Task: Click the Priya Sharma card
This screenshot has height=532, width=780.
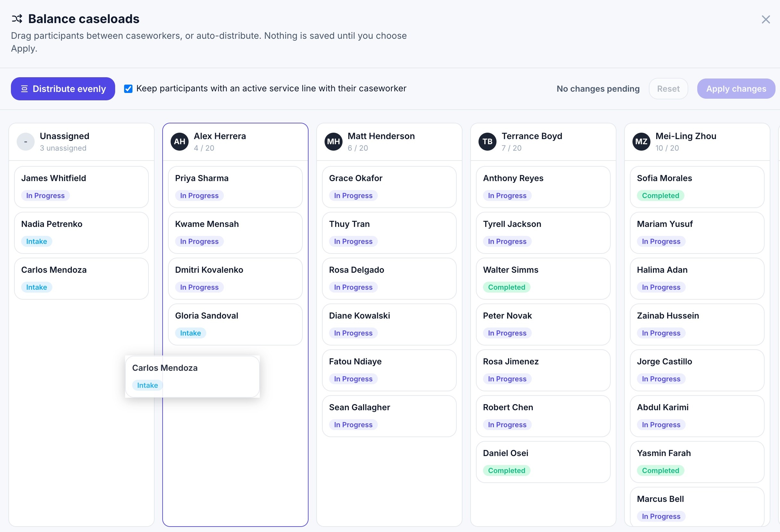Action: [x=235, y=187]
